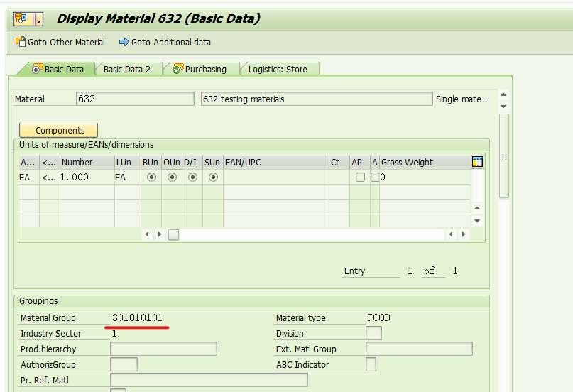Image resolution: width=573 pixels, height=392 pixels.
Task: Click the Single mate... category text
Action: click(462, 99)
